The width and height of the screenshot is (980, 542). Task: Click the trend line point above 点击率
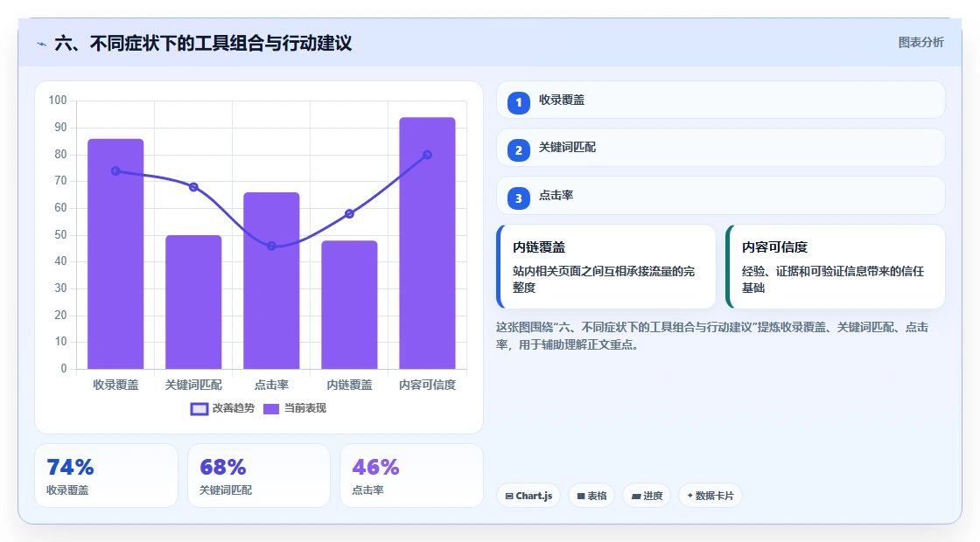click(x=271, y=246)
